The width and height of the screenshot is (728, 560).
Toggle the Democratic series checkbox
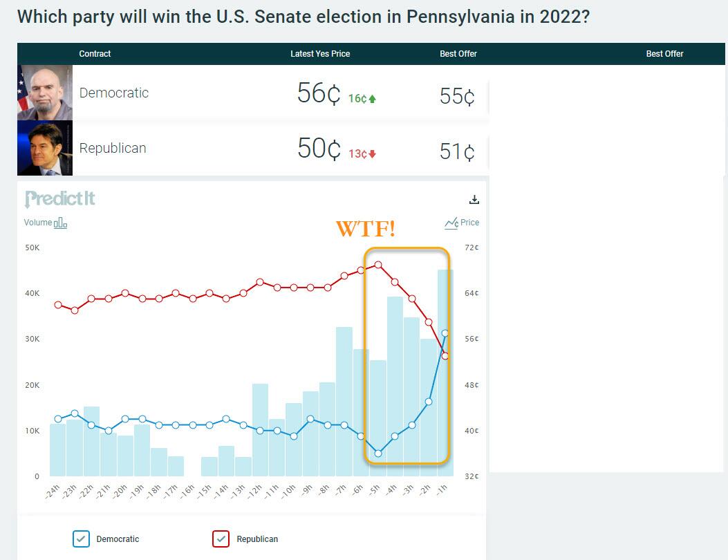(x=82, y=539)
